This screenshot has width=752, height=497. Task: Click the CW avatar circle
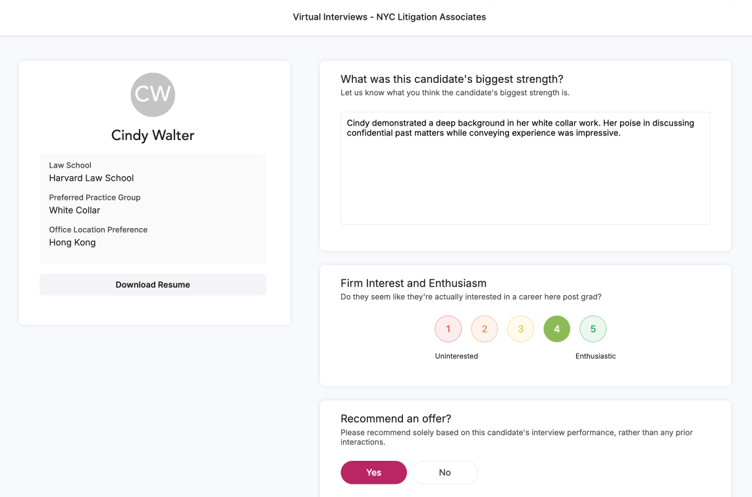coord(153,95)
